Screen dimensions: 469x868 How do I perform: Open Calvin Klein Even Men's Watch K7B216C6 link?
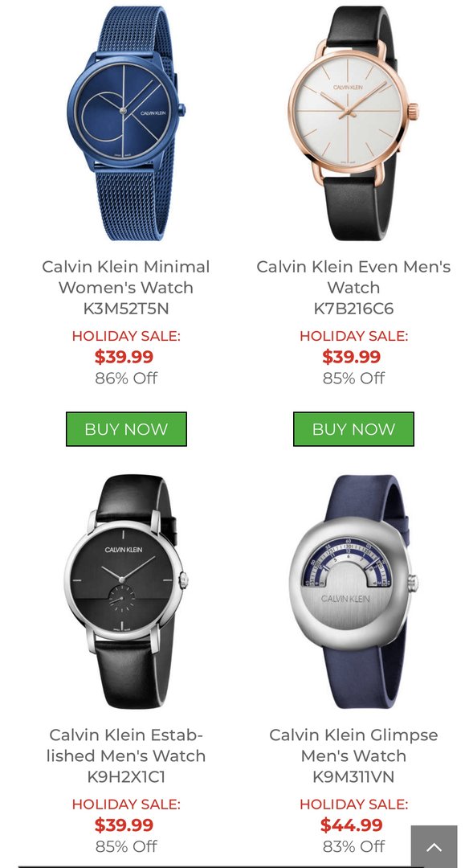353,287
